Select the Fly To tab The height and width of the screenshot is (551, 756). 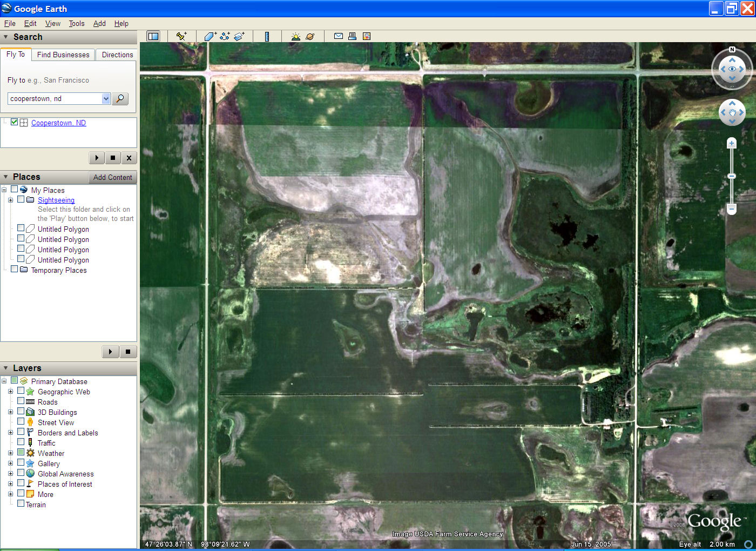[16, 54]
